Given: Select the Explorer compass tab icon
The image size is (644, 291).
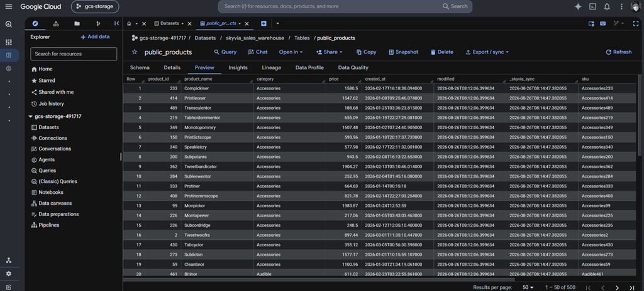Looking at the screenshot, I should point(35,23).
